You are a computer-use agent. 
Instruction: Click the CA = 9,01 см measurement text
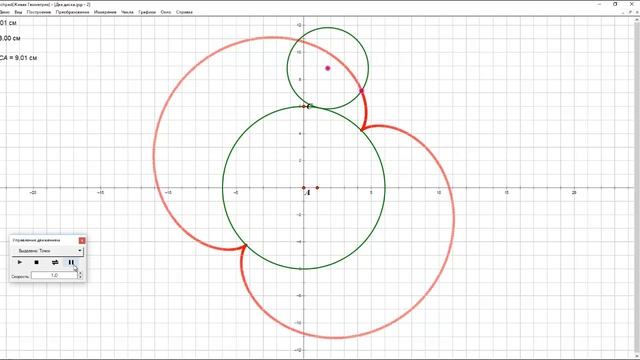coord(18,58)
